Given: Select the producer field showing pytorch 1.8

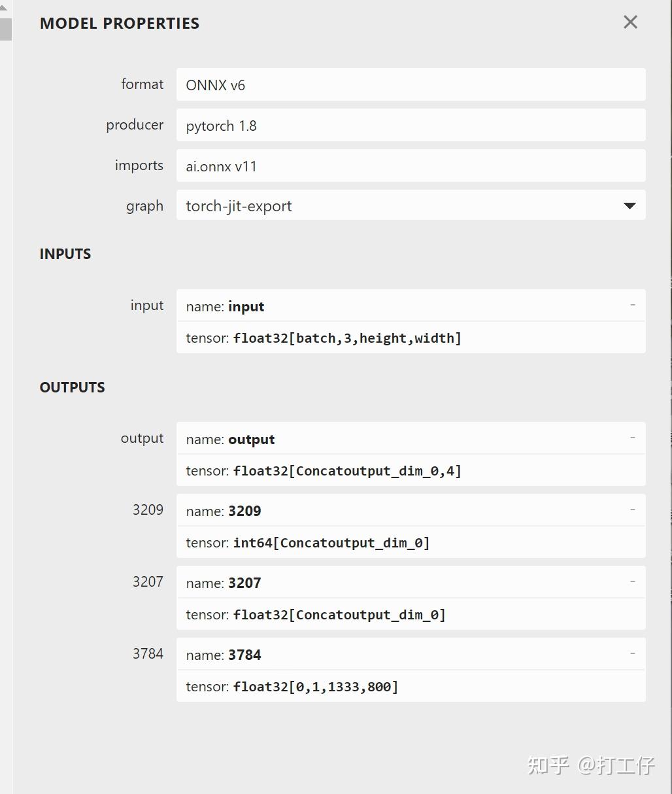Looking at the screenshot, I should 410,125.
